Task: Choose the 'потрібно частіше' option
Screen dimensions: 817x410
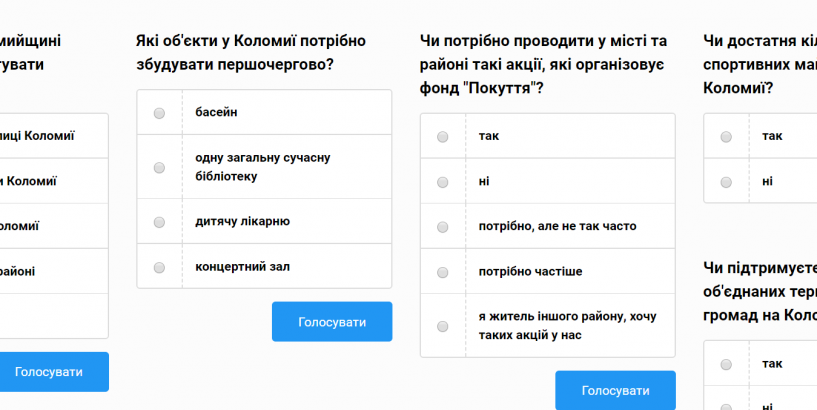Action: click(443, 272)
